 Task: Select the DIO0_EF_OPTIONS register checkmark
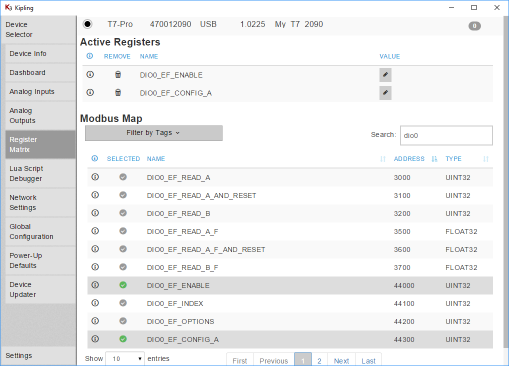click(123, 321)
